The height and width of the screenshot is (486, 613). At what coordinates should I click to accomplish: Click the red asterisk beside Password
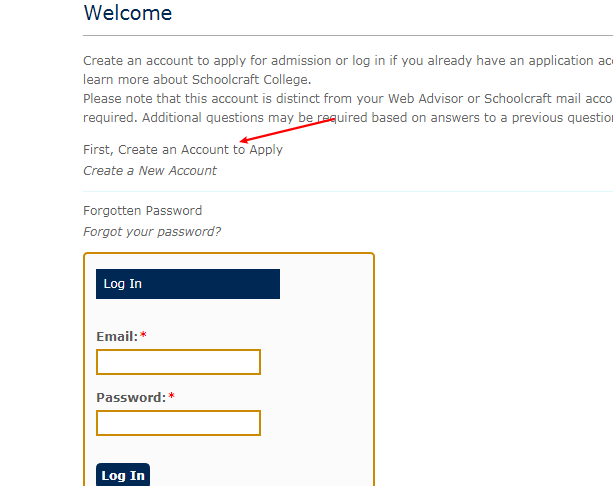pyautogui.click(x=171, y=396)
